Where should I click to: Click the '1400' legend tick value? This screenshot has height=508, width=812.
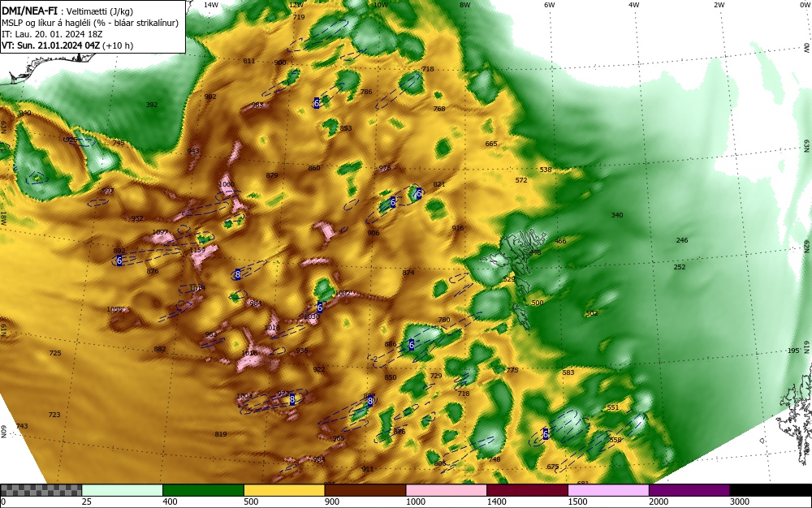click(x=496, y=502)
